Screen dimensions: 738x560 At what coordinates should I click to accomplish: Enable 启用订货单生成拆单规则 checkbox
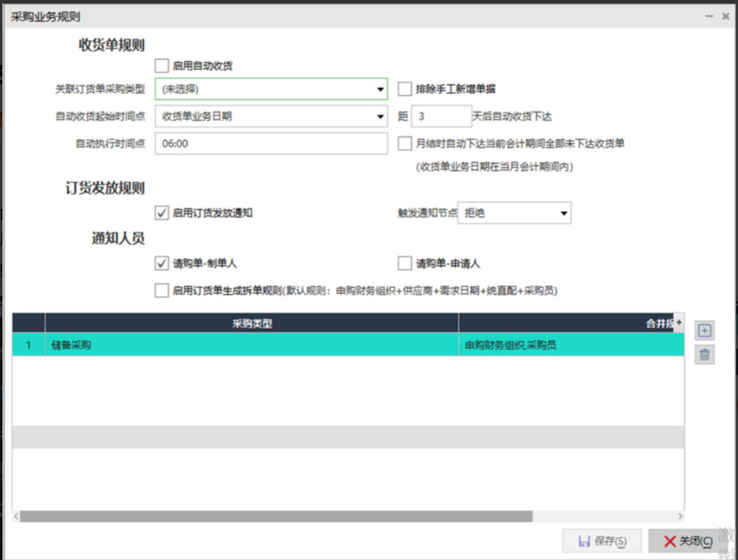tap(161, 291)
